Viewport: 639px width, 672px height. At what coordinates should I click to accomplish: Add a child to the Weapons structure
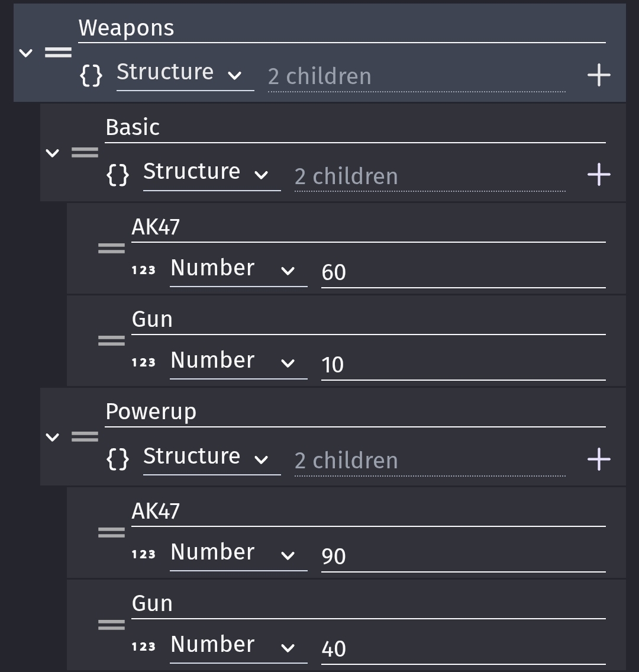click(x=598, y=75)
